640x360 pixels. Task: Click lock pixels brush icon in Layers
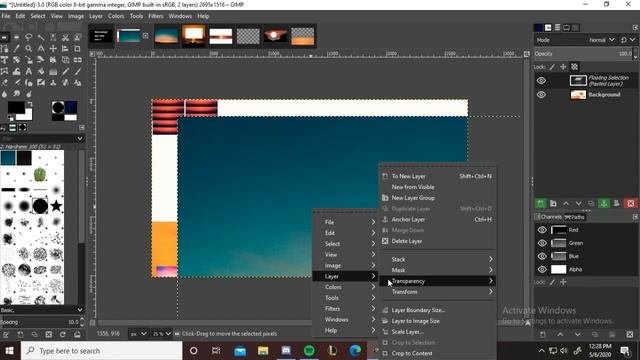click(x=552, y=67)
